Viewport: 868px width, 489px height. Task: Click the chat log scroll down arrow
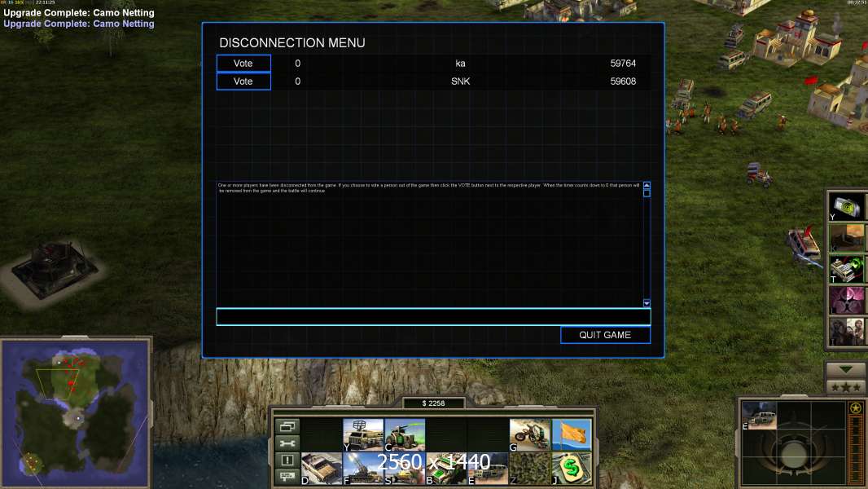[x=647, y=303]
